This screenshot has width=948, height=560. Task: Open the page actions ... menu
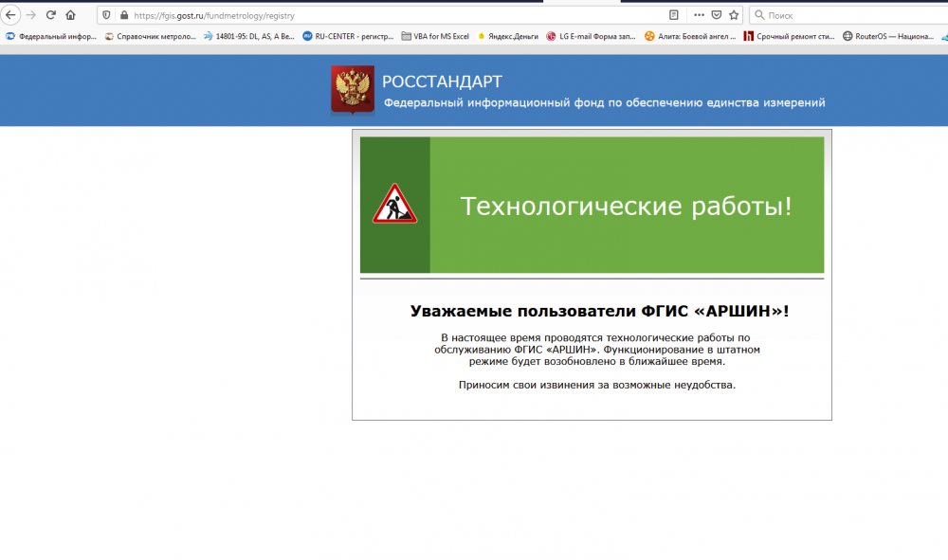pyautogui.click(x=698, y=14)
